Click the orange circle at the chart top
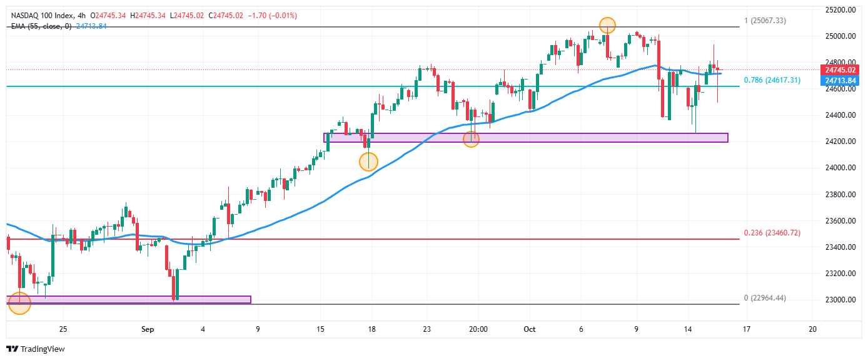The width and height of the screenshot is (868, 360). (x=607, y=25)
